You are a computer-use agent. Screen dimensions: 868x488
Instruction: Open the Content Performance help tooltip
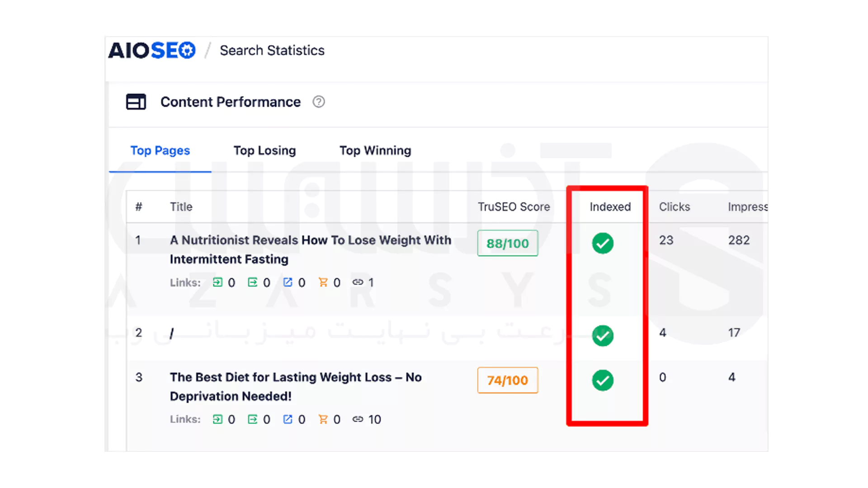[x=318, y=102]
